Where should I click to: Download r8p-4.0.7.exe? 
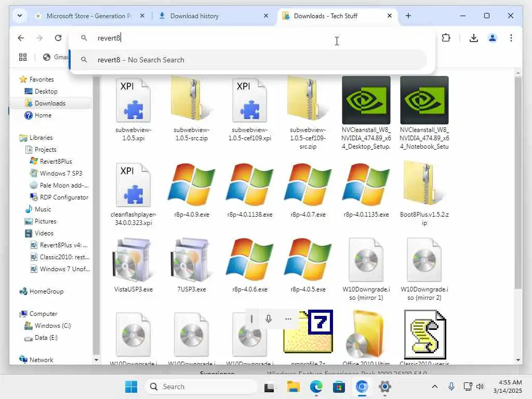(x=308, y=190)
